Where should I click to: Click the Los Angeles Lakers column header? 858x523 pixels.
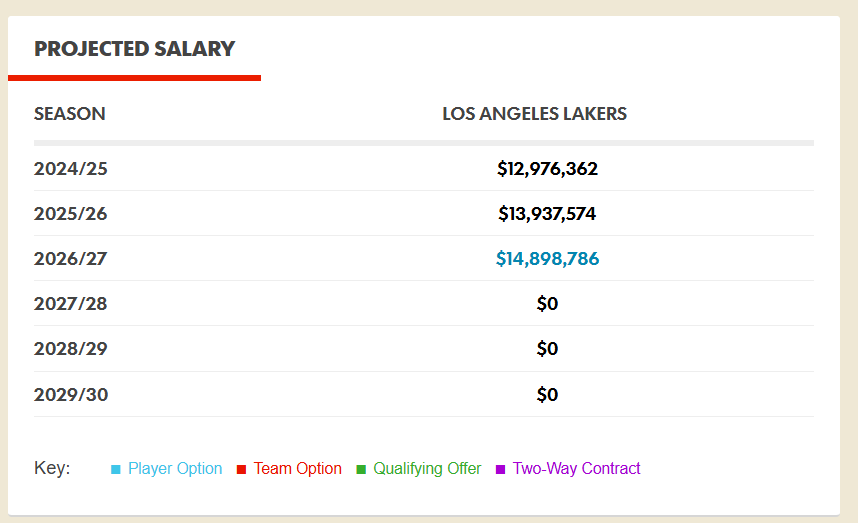(x=535, y=114)
